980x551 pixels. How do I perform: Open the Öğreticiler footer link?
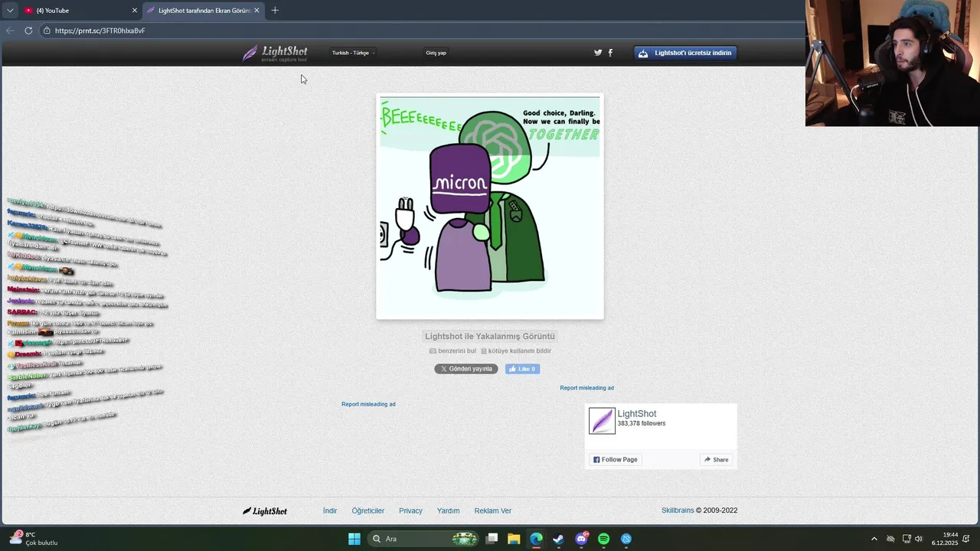click(x=368, y=511)
